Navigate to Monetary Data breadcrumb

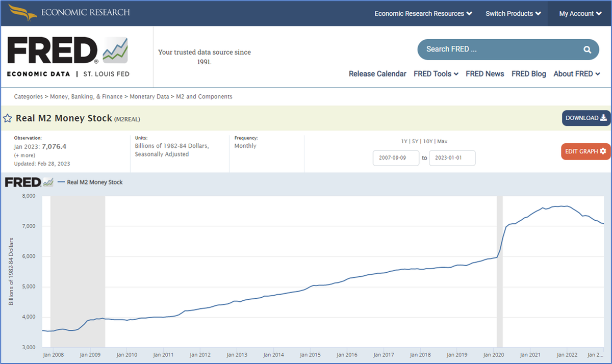[x=149, y=96]
